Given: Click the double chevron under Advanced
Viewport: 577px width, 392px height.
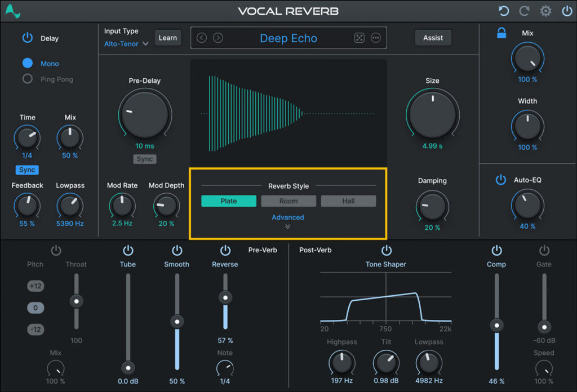Looking at the screenshot, I should pos(288,226).
